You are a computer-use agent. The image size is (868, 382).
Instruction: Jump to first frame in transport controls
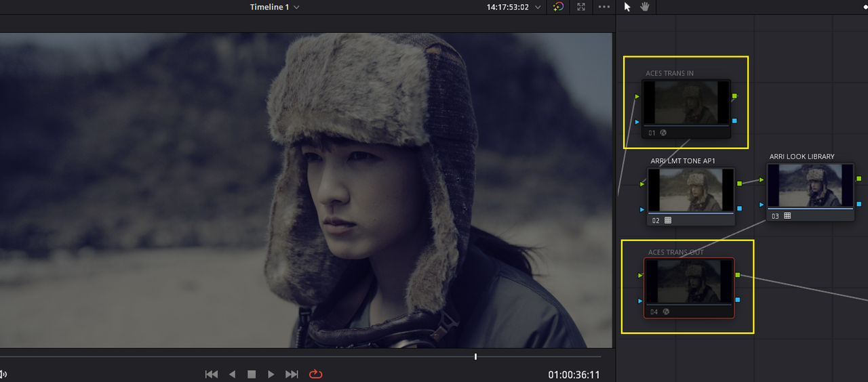(212, 374)
